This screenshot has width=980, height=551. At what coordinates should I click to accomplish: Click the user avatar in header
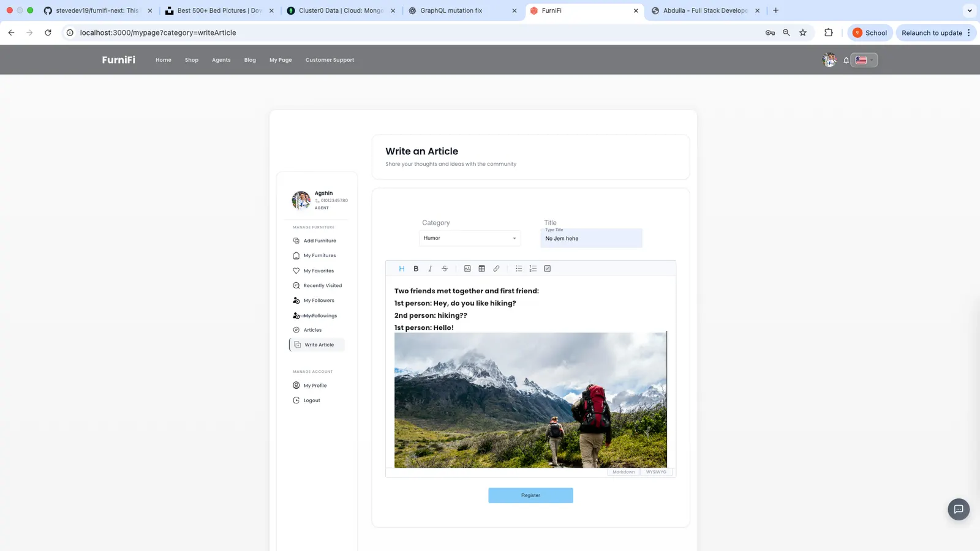(829, 59)
